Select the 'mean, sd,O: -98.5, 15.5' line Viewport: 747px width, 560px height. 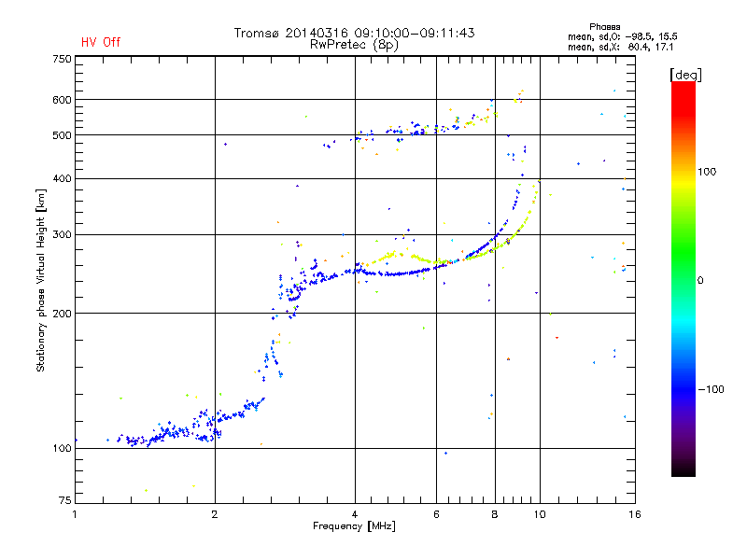622,36
